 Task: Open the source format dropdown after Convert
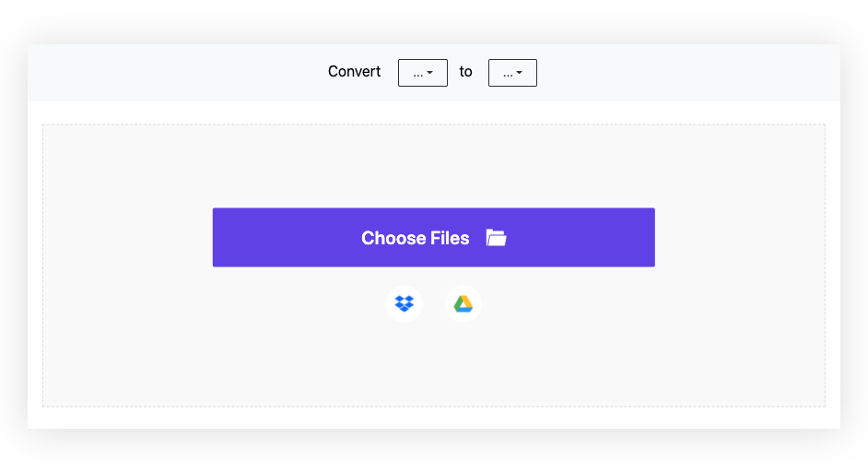pyautogui.click(x=423, y=73)
